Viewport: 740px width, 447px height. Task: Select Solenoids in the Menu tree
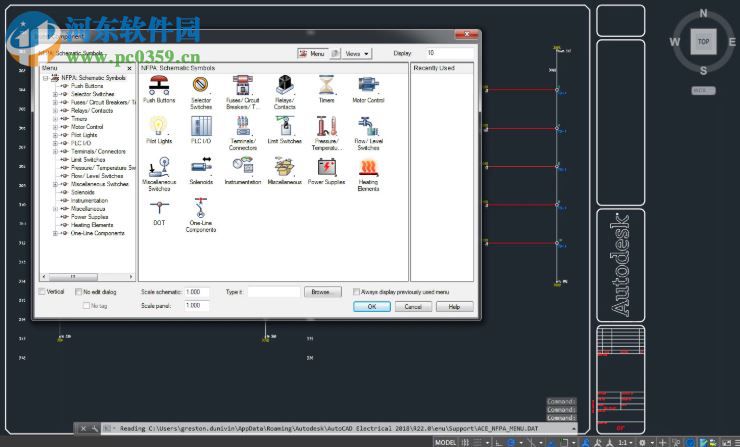pyautogui.click(x=83, y=192)
